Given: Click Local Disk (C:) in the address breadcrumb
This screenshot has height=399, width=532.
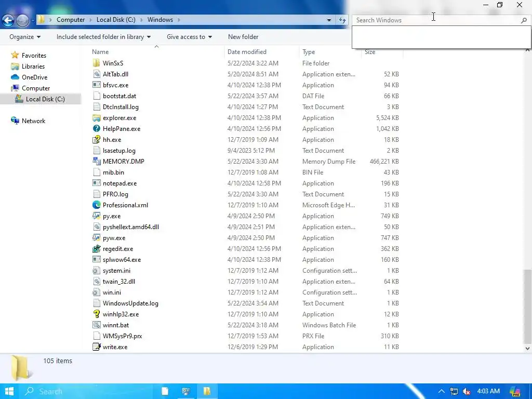Looking at the screenshot, I should click(116, 20).
